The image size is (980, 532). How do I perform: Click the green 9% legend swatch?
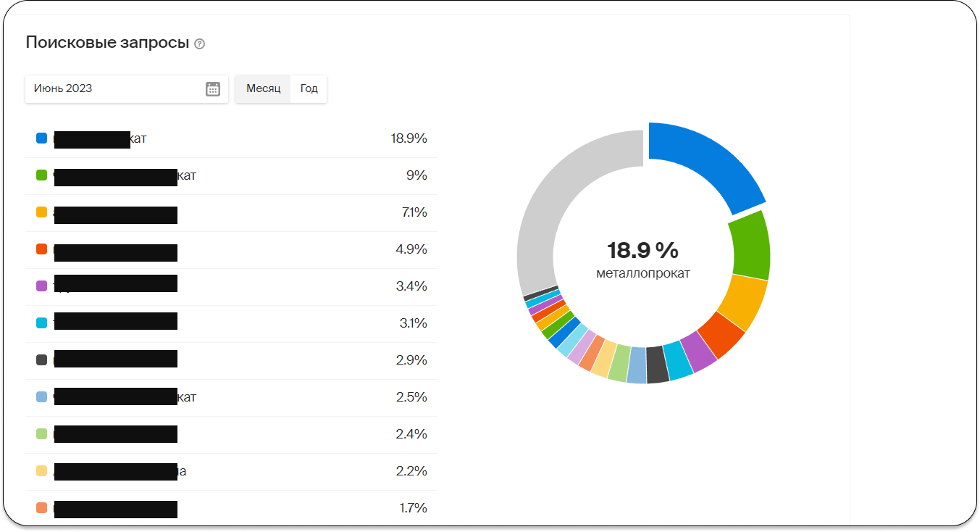point(42,175)
